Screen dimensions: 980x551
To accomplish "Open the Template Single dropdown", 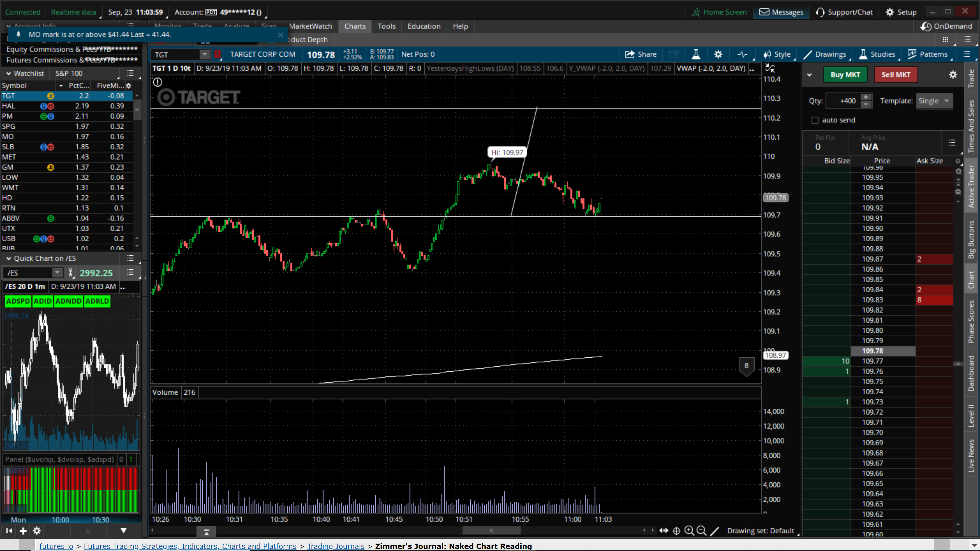I will coord(934,101).
